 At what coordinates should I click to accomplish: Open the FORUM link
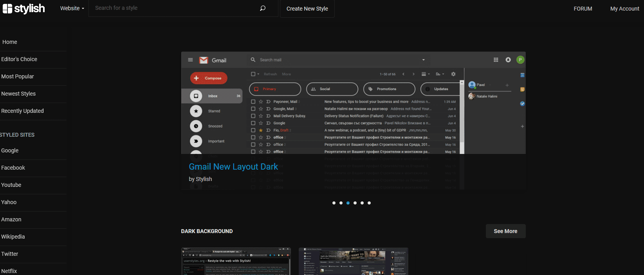point(583,9)
